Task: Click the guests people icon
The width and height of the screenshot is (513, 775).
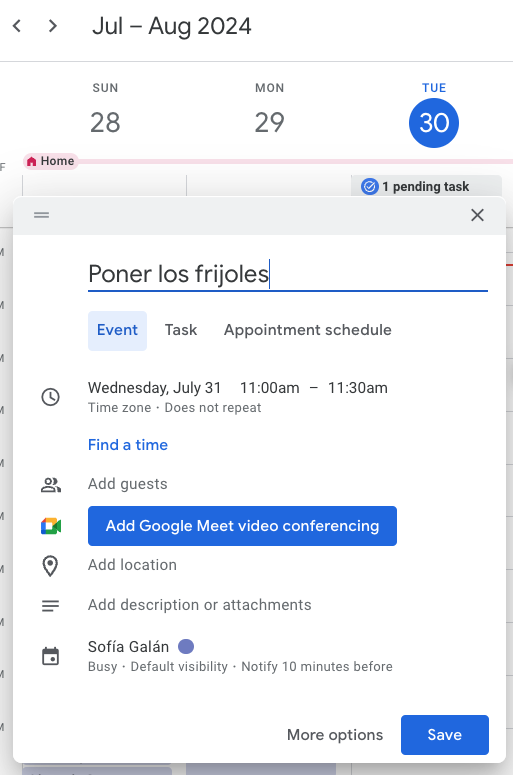Action: [x=50, y=485]
